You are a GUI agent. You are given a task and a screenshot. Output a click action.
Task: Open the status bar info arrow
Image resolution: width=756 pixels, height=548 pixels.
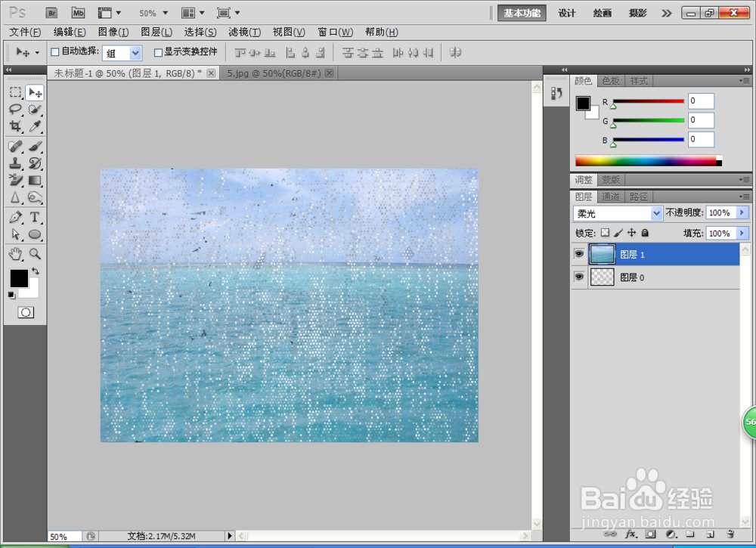click(230, 535)
